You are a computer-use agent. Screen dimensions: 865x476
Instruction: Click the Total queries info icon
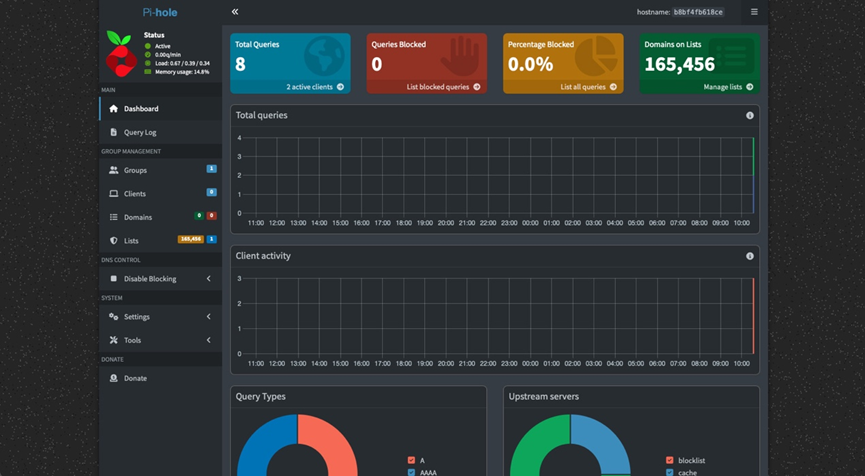(750, 116)
